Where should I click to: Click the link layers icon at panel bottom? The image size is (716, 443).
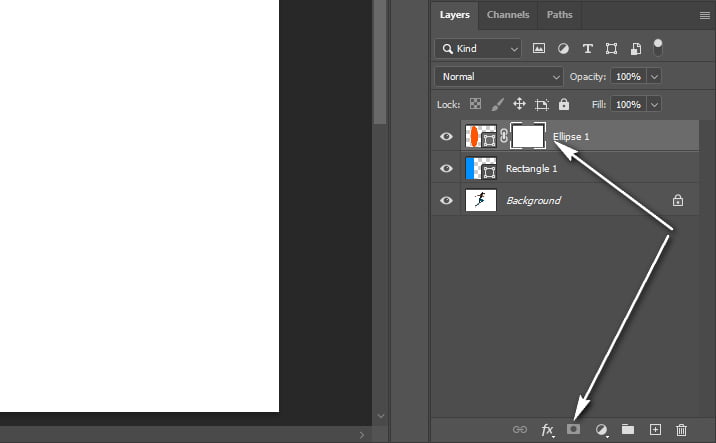(x=520, y=429)
